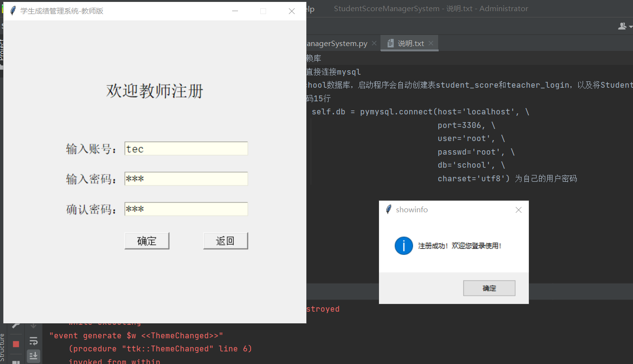Click the port=3306 line in editor
Image resolution: width=633 pixels, height=364 pixels.
[x=467, y=126]
